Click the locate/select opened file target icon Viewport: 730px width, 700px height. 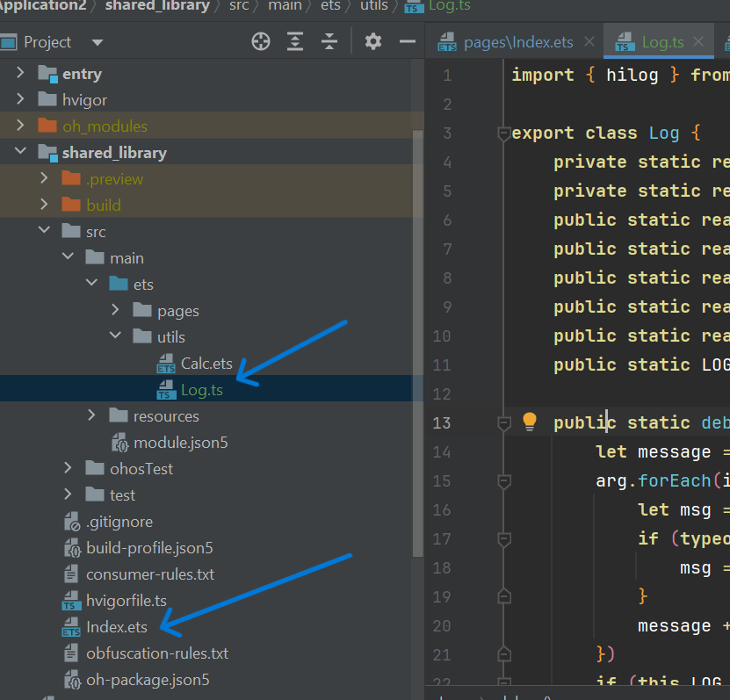261,41
